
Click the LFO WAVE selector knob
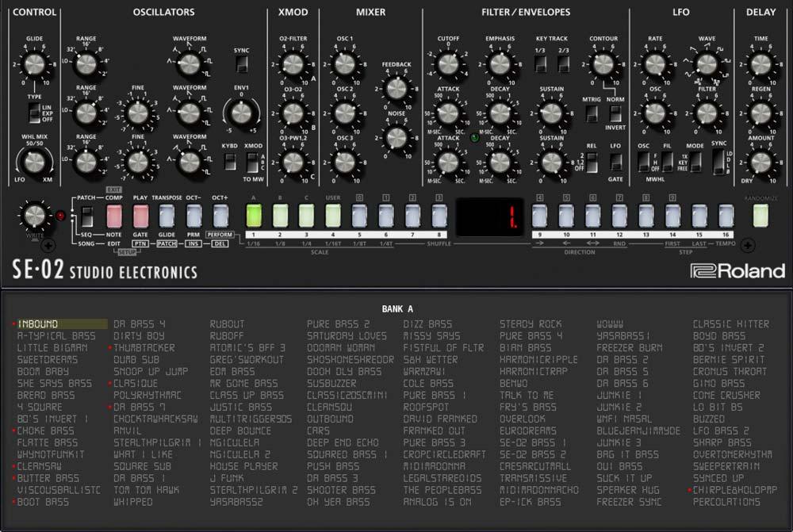[707, 64]
